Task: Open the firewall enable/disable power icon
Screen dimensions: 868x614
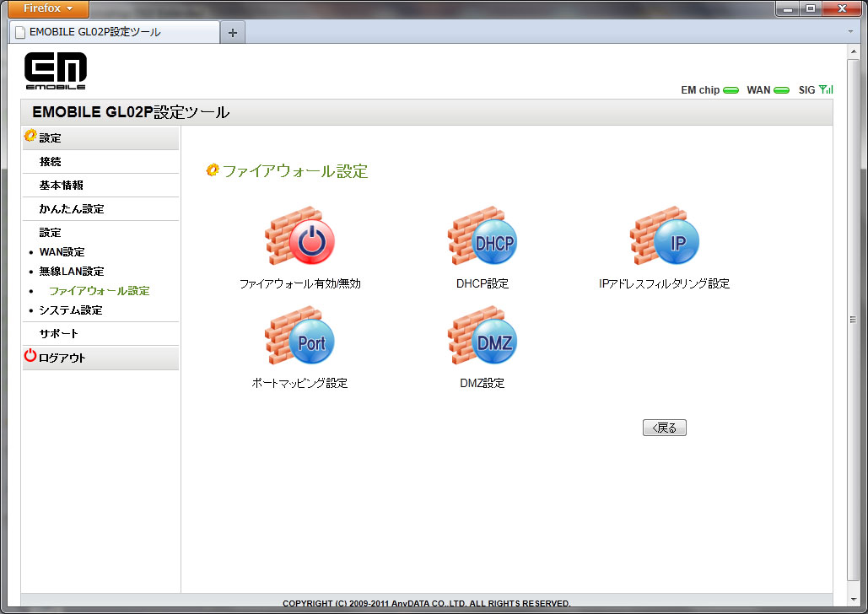Action: 299,236
